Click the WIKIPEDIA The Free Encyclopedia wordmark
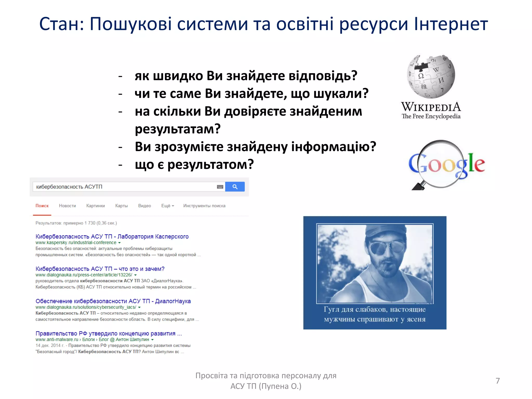532x399 pixels. tap(431, 111)
